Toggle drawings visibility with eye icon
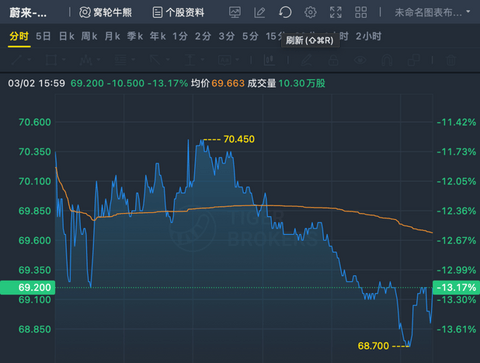The height and width of the screenshot is (363, 480). click(x=360, y=60)
